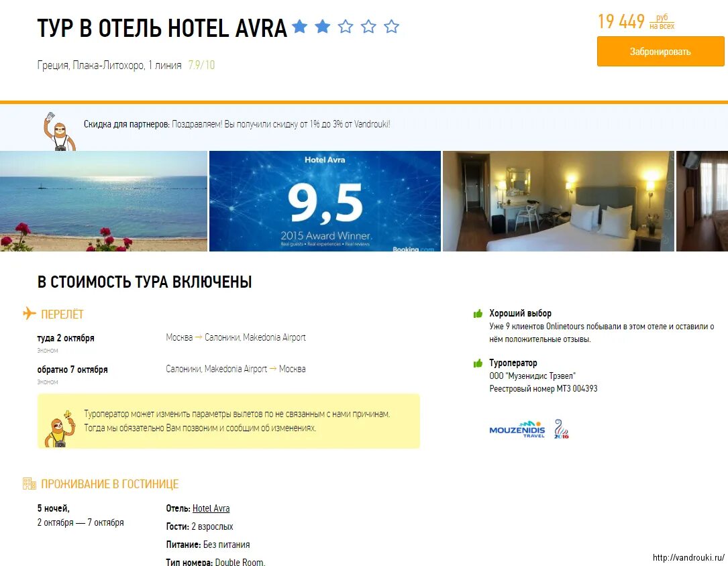Click the orange arrow between Москва and Салоники
This screenshot has height=566, width=728.
click(x=198, y=337)
